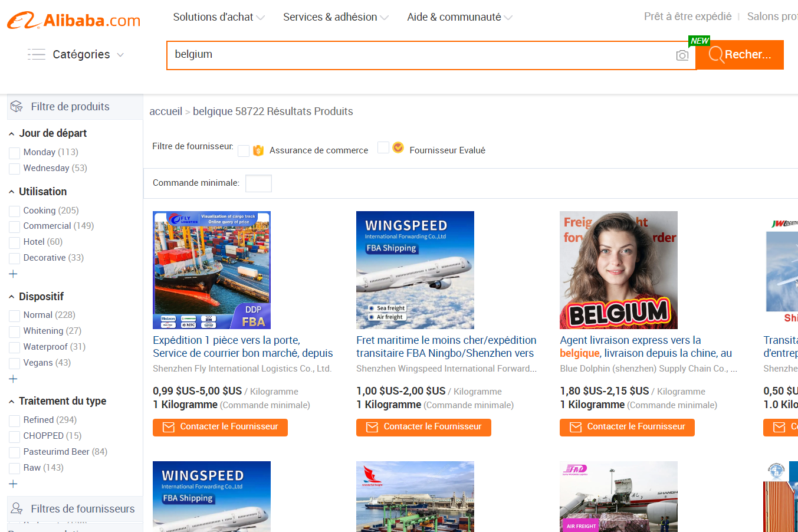The width and height of the screenshot is (798, 532).
Task: Contact the Blue Dolphin supplier
Action: click(x=627, y=427)
